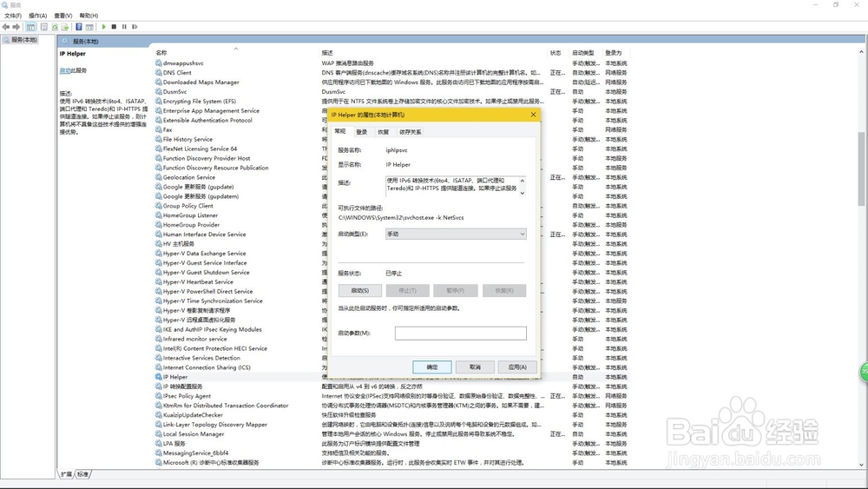Click the gear icon beside IPsec Policy Agent

158,396
